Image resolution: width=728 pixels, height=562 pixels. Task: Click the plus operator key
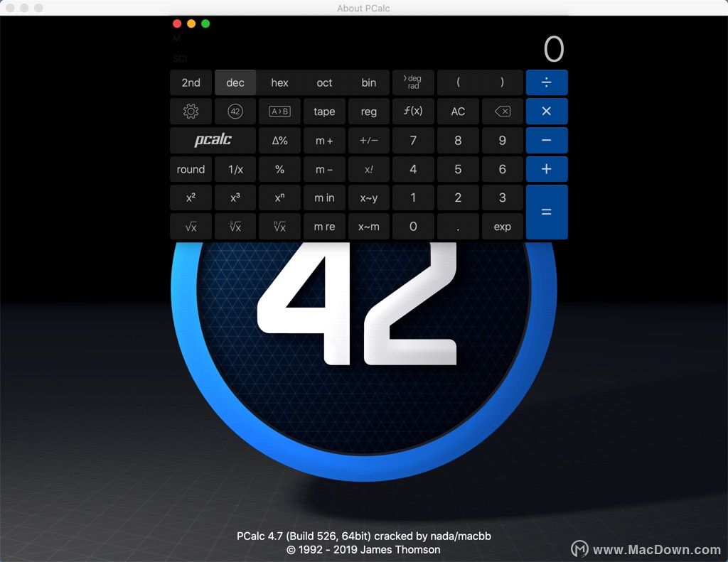click(547, 169)
